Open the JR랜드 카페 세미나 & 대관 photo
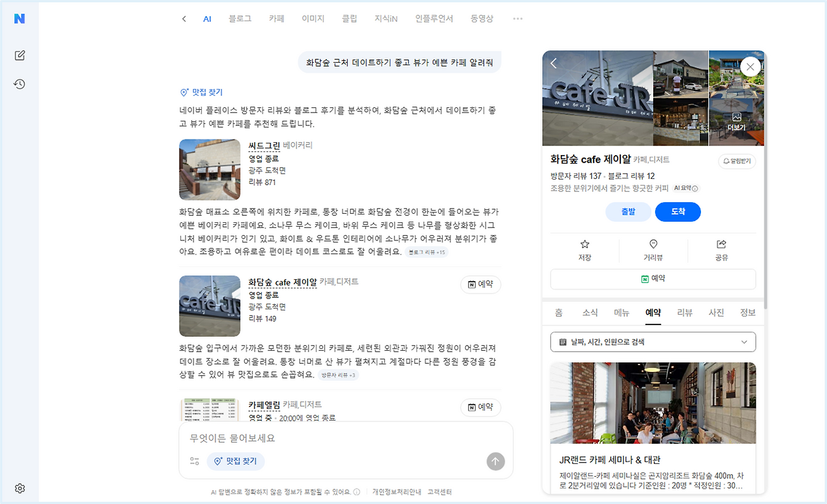 653,403
